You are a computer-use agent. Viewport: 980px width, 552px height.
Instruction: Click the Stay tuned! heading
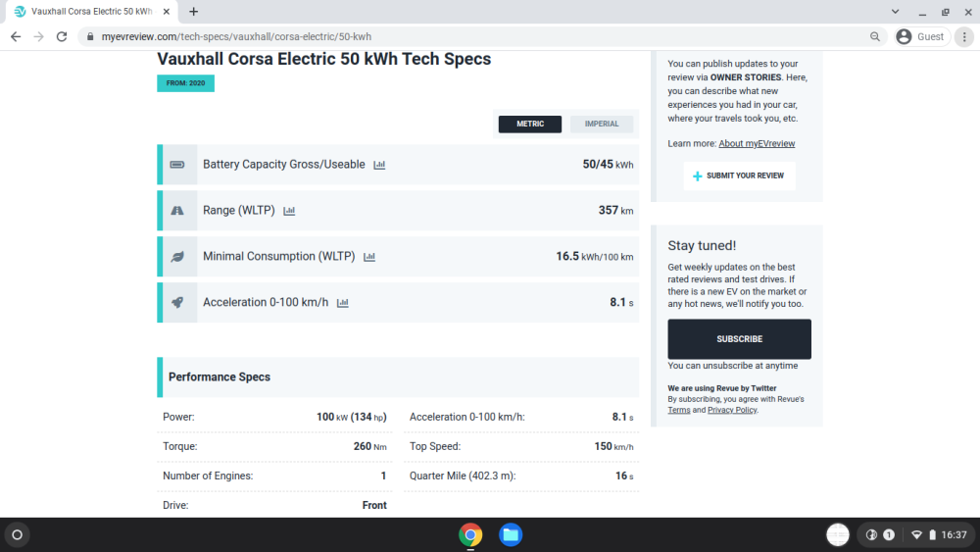[x=702, y=246]
